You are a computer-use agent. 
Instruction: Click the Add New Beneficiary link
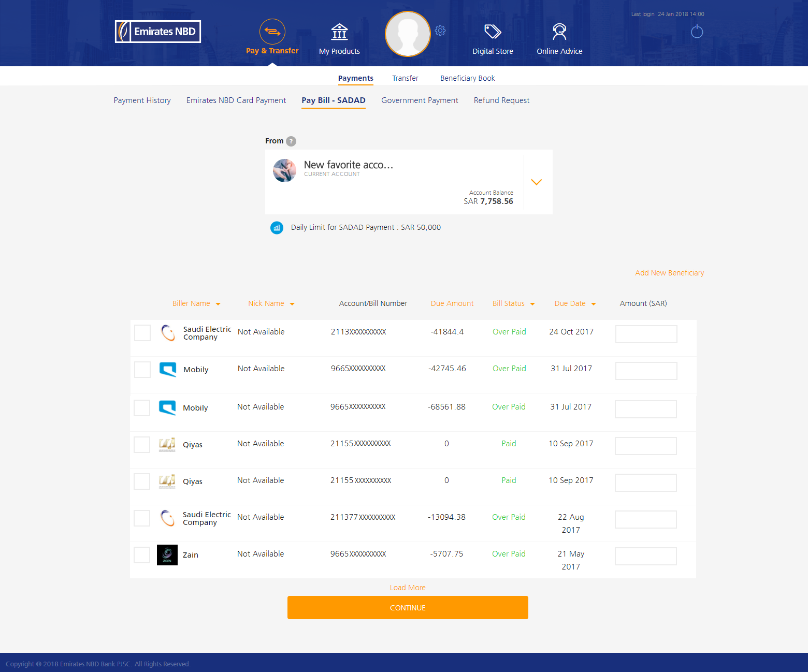tap(669, 273)
